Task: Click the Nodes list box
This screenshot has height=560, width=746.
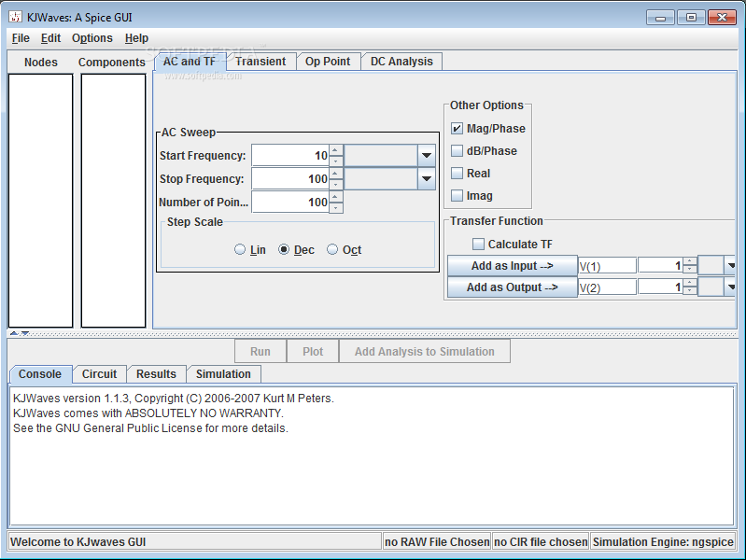Action: [41, 201]
